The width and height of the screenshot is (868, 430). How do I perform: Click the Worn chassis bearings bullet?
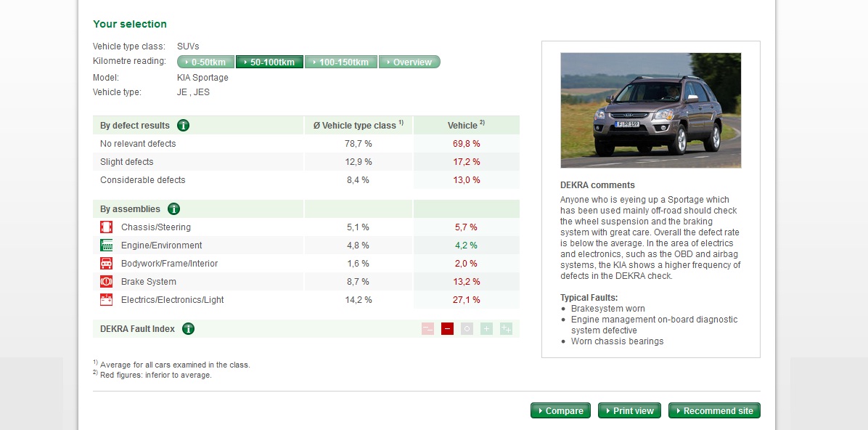[617, 341]
